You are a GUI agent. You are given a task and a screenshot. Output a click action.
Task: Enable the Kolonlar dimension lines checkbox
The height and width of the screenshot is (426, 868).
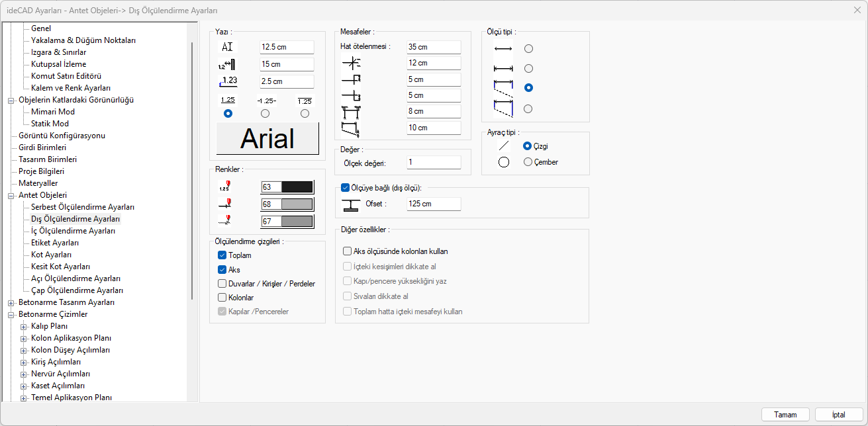[x=222, y=298]
